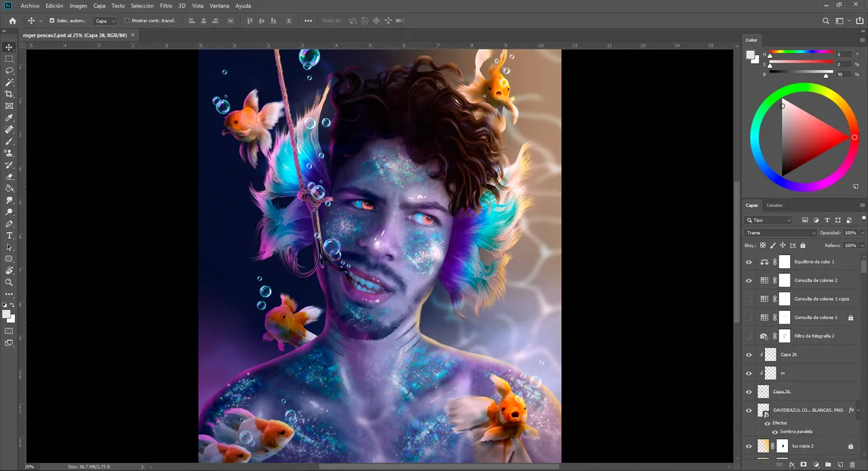This screenshot has width=868, height=471.
Task: Select the Rectangular Marquee tool
Action: tap(9, 59)
